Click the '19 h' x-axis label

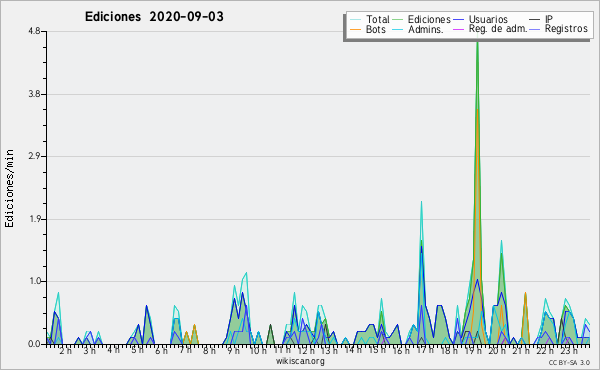473,351
